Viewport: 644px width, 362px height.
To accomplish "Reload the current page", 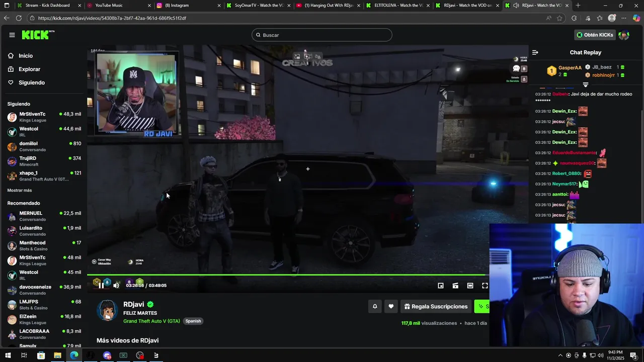I will (x=19, y=18).
